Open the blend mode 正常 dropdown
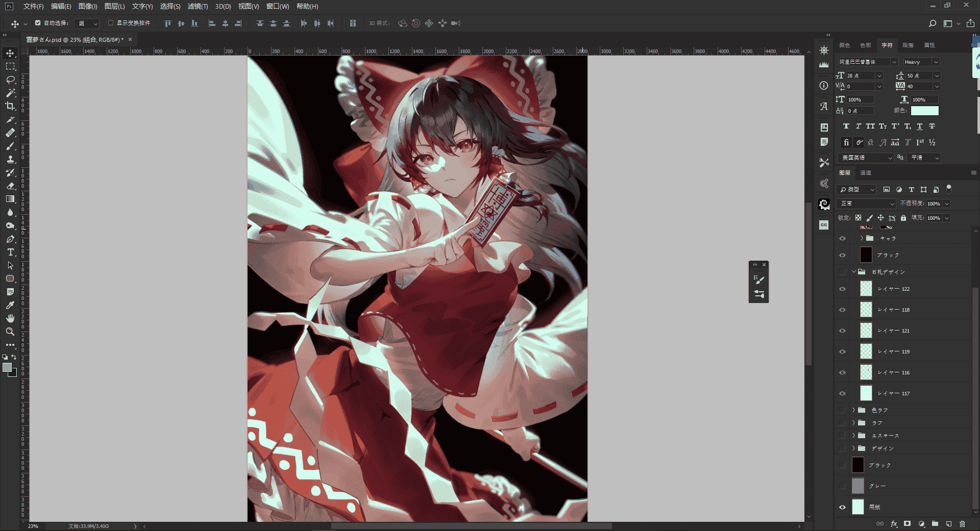This screenshot has width=980, height=531. tap(867, 204)
